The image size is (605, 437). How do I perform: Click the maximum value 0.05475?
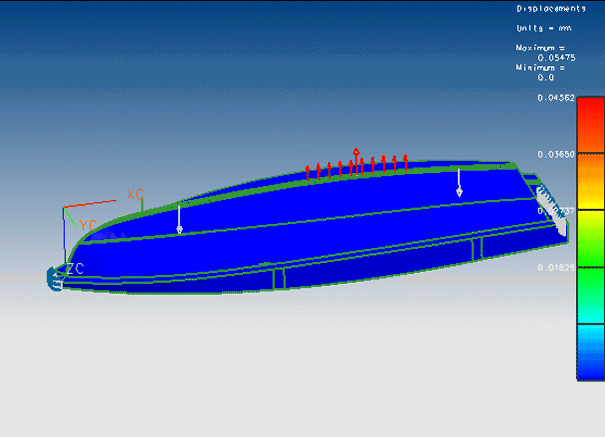(x=556, y=58)
